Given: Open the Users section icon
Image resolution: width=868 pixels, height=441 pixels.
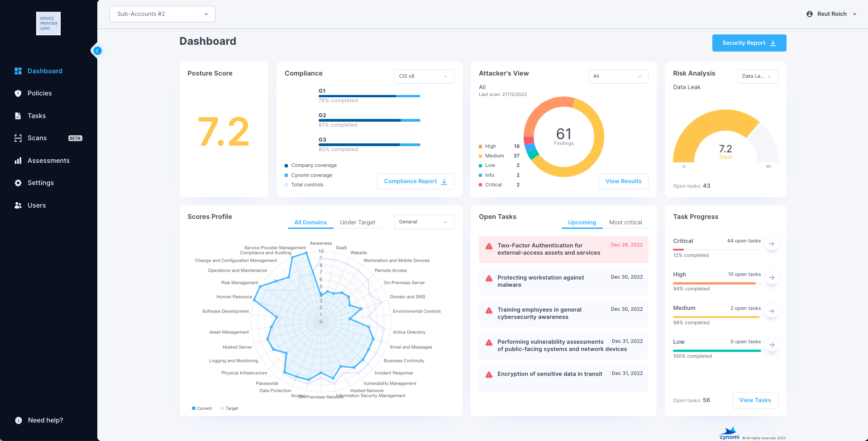Looking at the screenshot, I should coord(18,205).
